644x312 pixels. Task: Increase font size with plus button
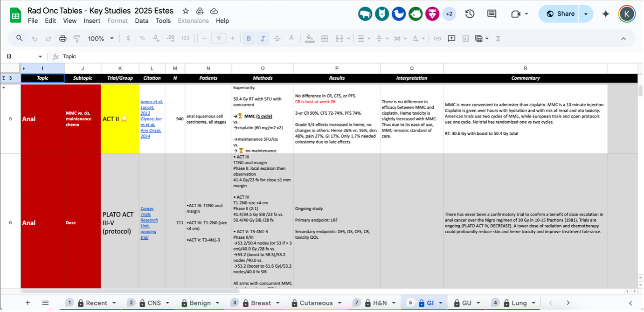tap(233, 38)
